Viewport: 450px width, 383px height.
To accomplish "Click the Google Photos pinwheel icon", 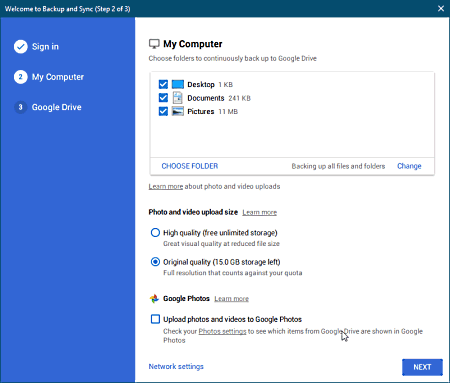I will 154,299.
